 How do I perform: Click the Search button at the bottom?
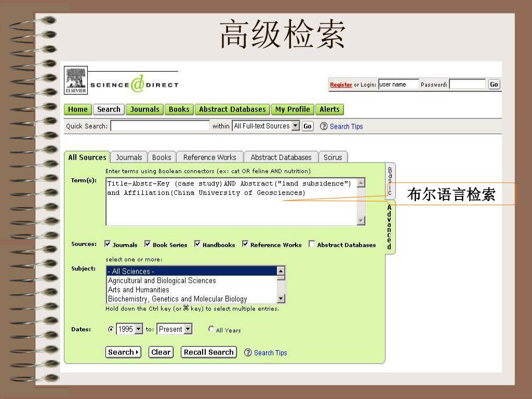coord(123,352)
